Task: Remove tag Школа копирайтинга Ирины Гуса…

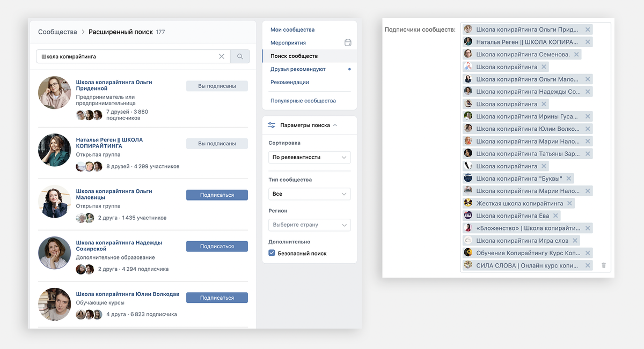Action: (588, 116)
